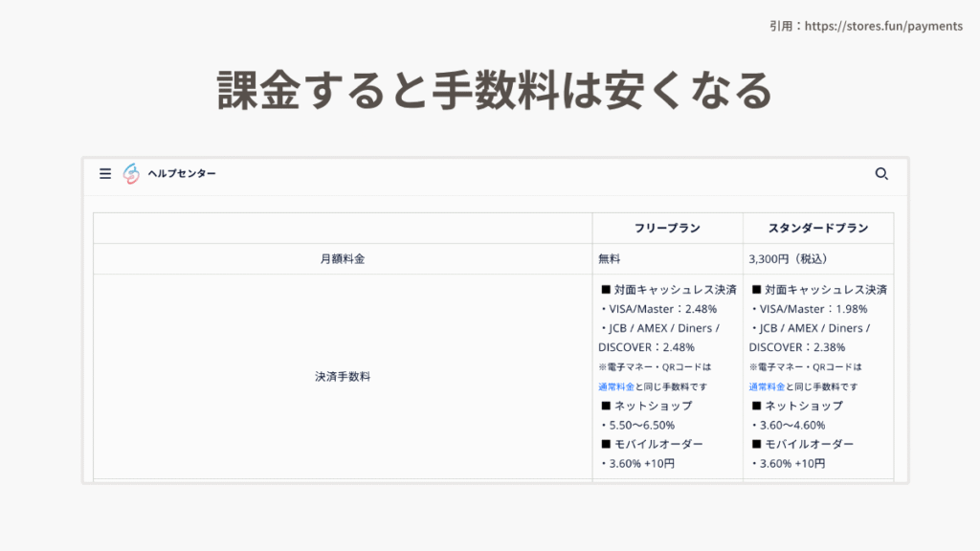Click the STORES logo icon
980x551 pixels.
131,173
